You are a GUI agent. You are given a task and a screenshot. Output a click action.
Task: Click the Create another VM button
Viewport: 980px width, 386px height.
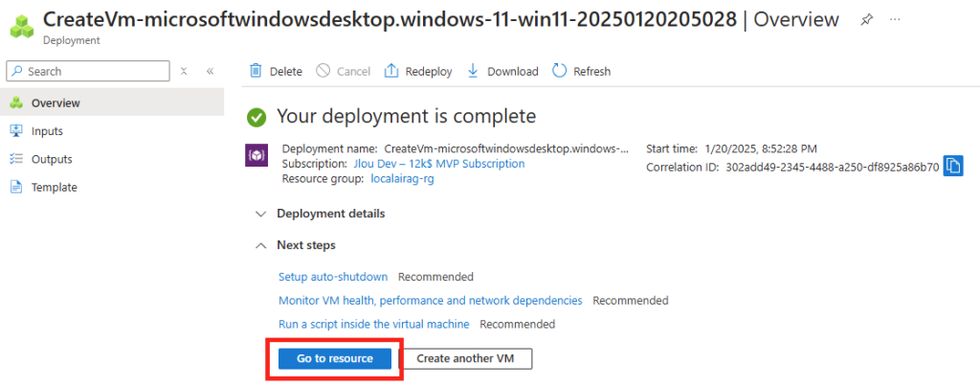(465, 358)
